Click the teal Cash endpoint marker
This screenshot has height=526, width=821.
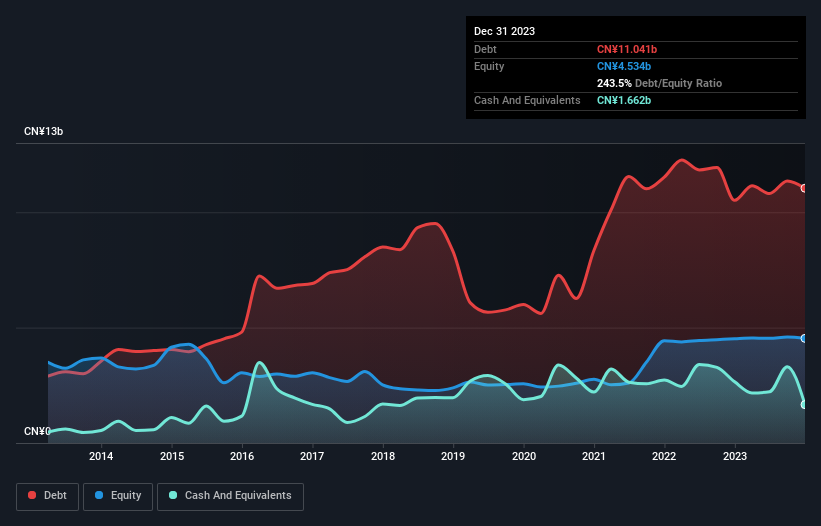click(x=804, y=405)
